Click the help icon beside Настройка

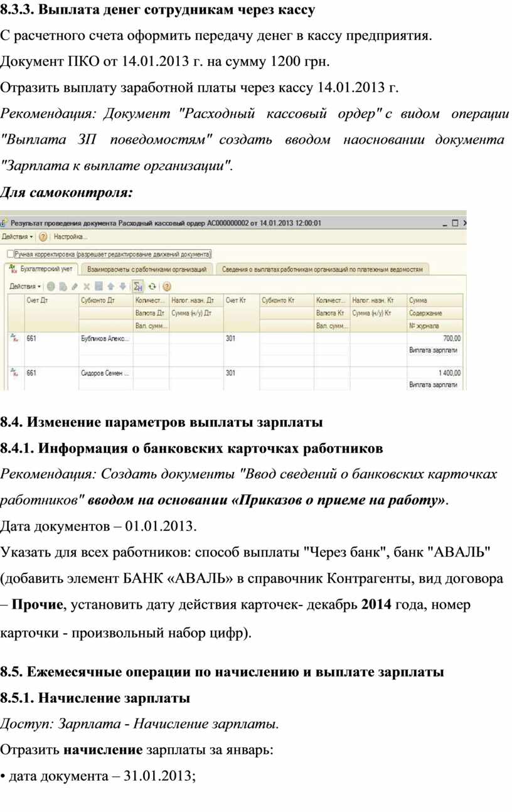[43, 237]
